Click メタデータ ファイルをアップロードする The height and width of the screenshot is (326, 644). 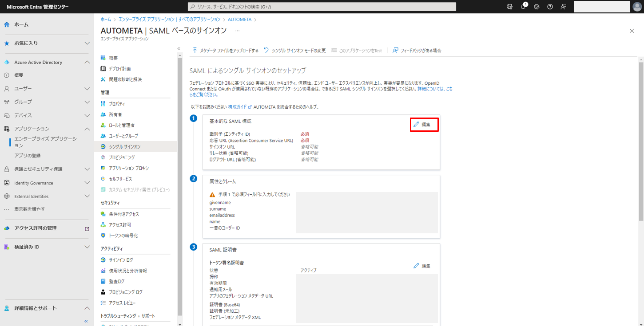pos(226,51)
